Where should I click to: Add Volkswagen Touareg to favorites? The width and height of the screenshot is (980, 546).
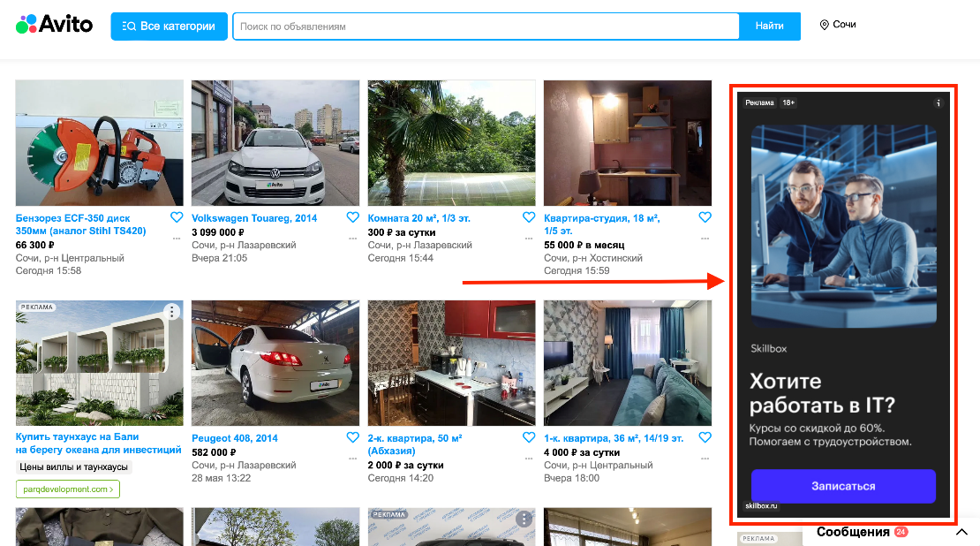[352, 217]
